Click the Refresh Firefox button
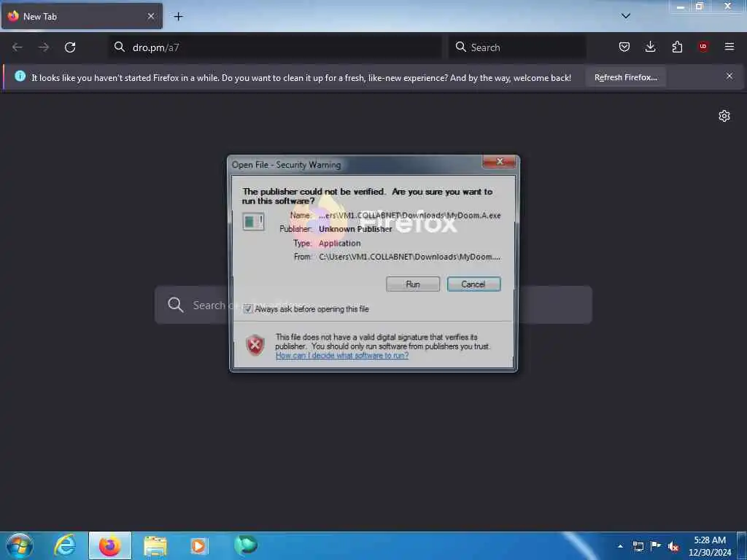Viewport: 747px width, 560px height. [x=625, y=77]
